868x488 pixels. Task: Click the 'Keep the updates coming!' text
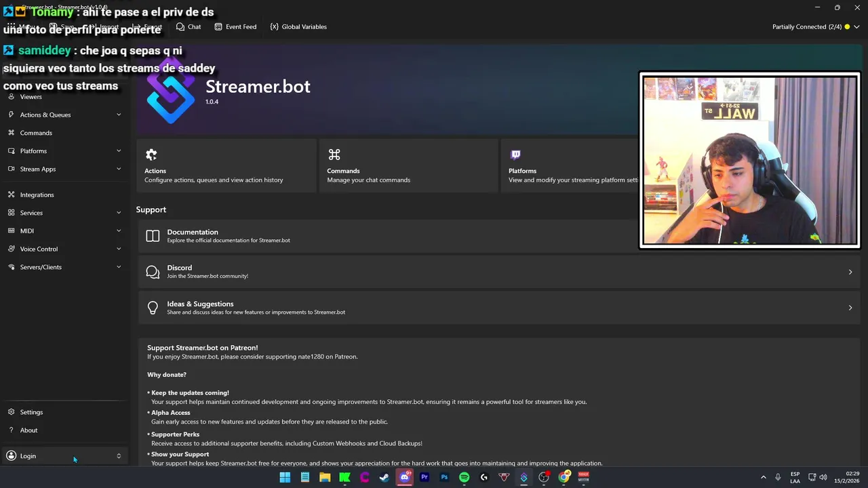click(190, 393)
